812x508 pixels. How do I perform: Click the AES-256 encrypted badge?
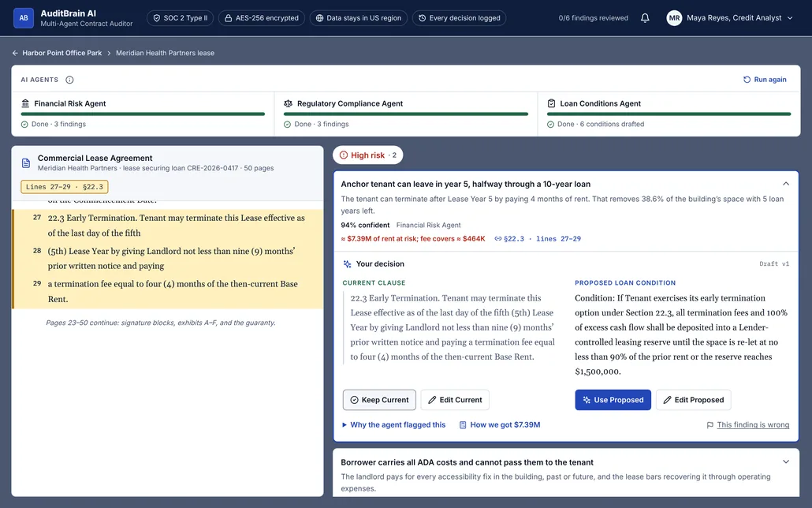tap(262, 18)
